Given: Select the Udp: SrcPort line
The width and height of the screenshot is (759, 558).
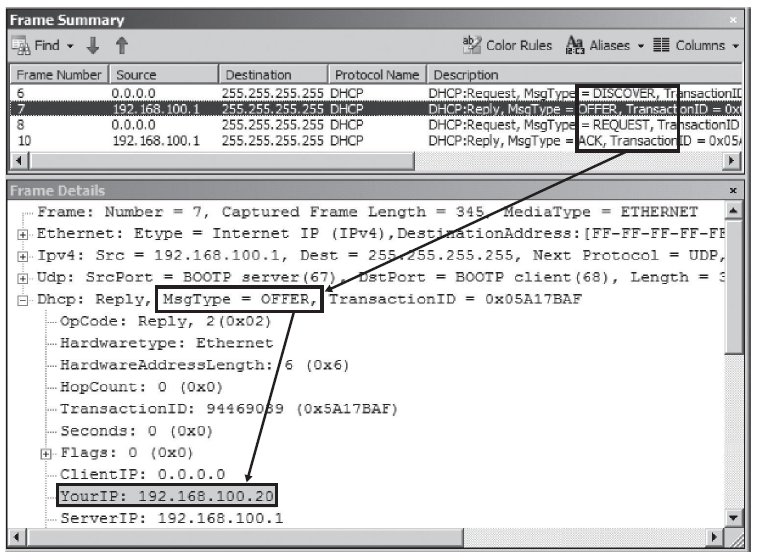Looking at the screenshot, I should (x=380, y=277).
